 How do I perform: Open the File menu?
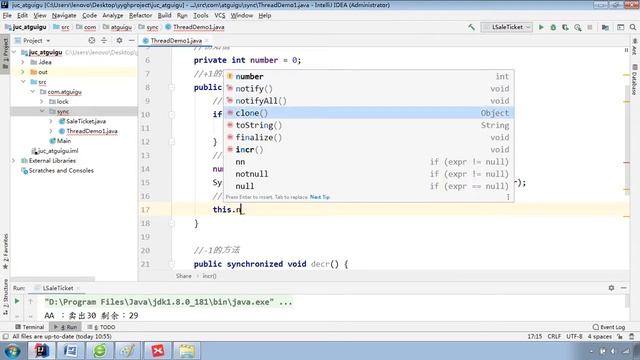click(7, 16)
